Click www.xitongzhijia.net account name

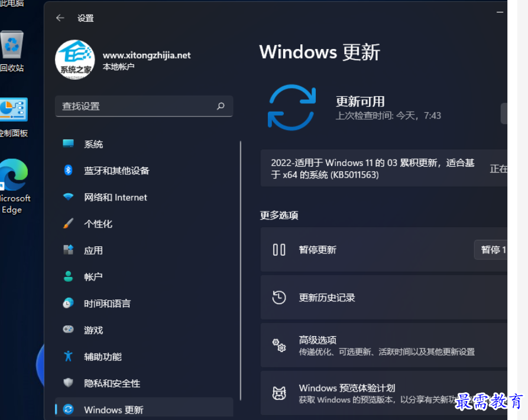click(147, 55)
